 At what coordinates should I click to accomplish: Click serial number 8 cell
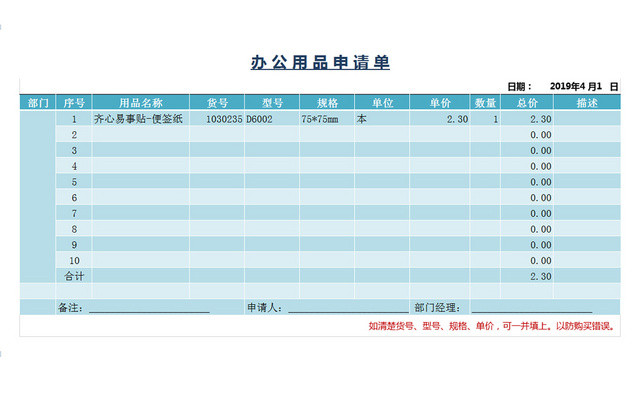pyautogui.click(x=74, y=229)
